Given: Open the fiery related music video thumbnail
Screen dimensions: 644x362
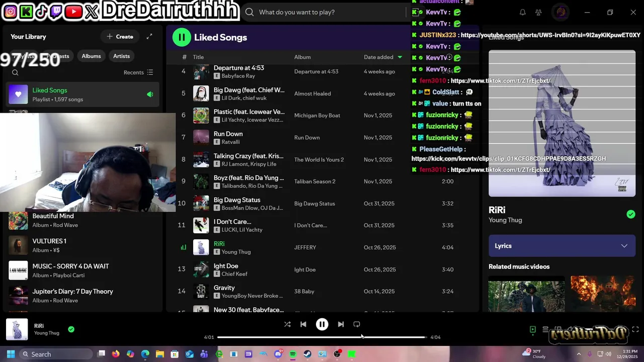Looking at the screenshot, I should tap(603, 294).
